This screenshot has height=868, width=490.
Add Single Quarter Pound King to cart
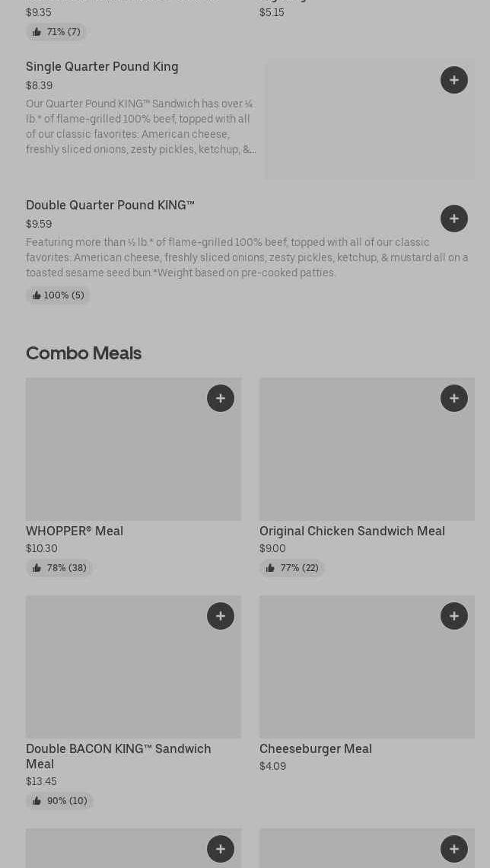tap(453, 80)
